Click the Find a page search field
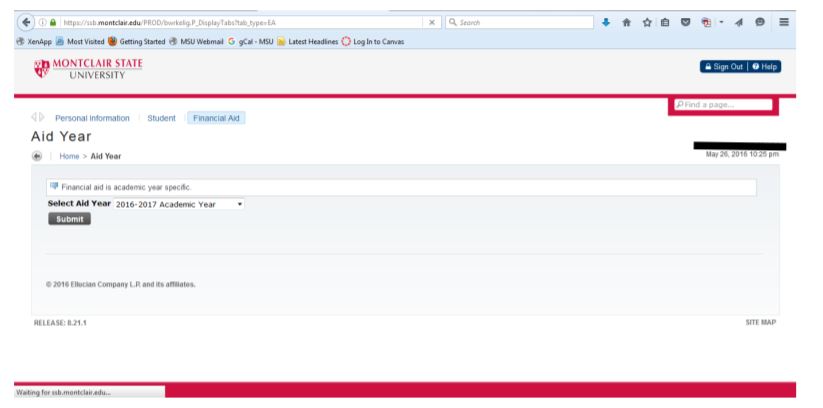The image size is (823, 408). pos(724,105)
